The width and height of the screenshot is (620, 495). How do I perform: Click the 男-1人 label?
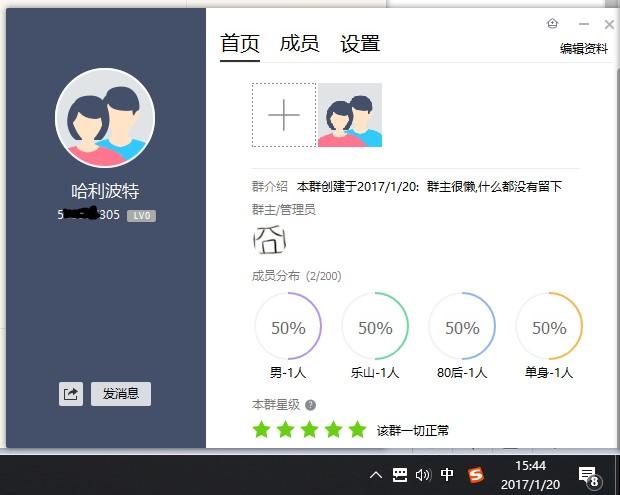[288, 372]
